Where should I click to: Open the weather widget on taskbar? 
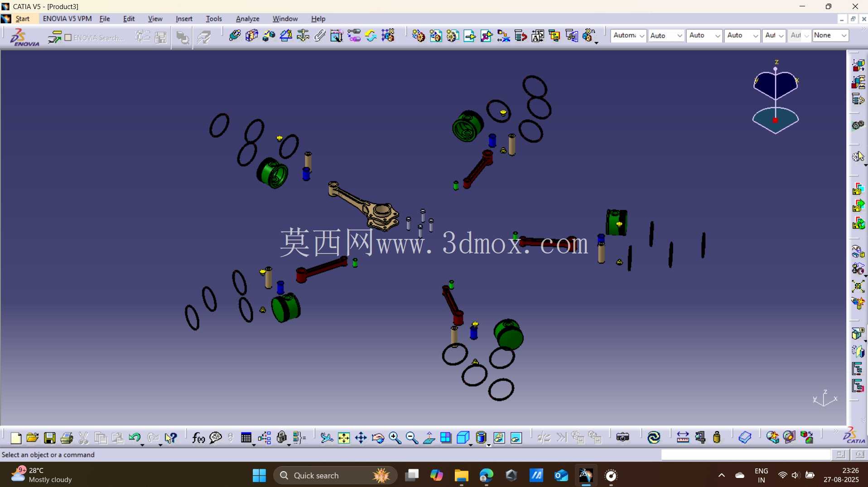tap(42, 475)
